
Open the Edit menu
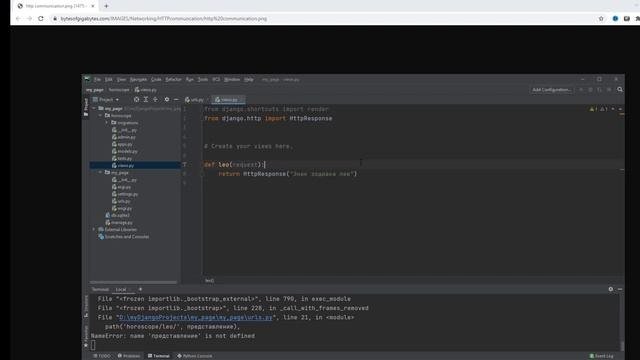pyautogui.click(x=109, y=80)
